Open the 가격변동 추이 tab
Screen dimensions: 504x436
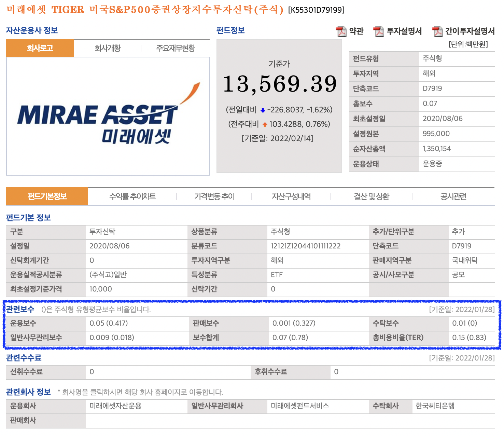tap(214, 196)
